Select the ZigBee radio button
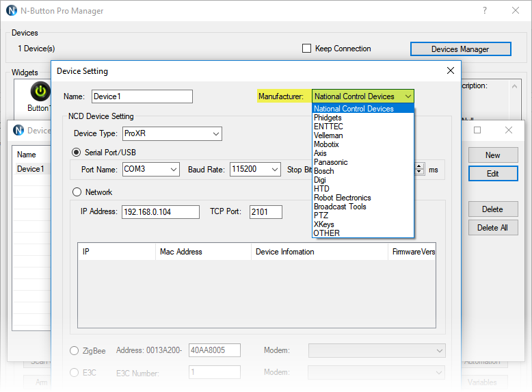The width and height of the screenshot is (532, 392). coord(74,350)
